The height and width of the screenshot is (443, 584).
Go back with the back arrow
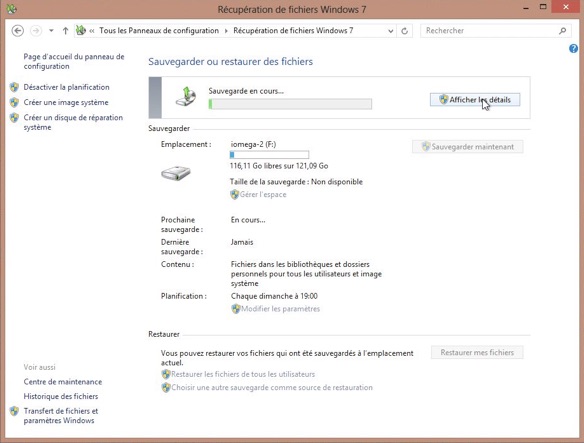pos(18,31)
